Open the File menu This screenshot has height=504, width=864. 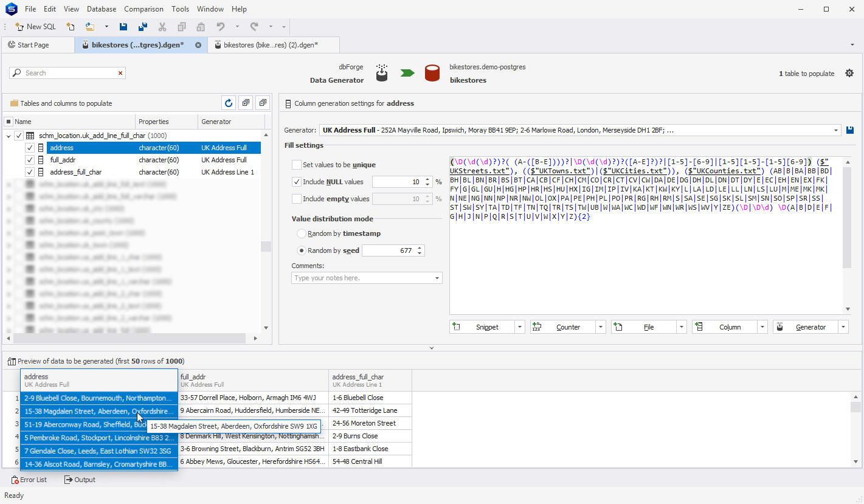pyautogui.click(x=30, y=9)
